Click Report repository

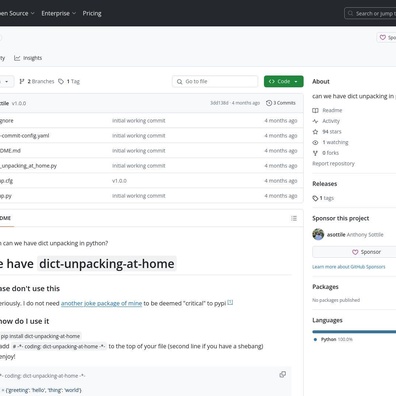click(x=333, y=164)
